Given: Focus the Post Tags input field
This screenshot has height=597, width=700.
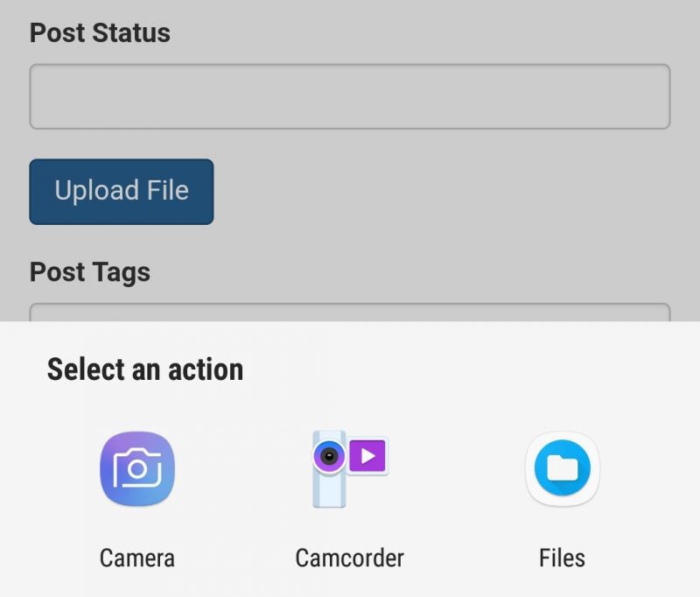Looking at the screenshot, I should pyautogui.click(x=350, y=313).
